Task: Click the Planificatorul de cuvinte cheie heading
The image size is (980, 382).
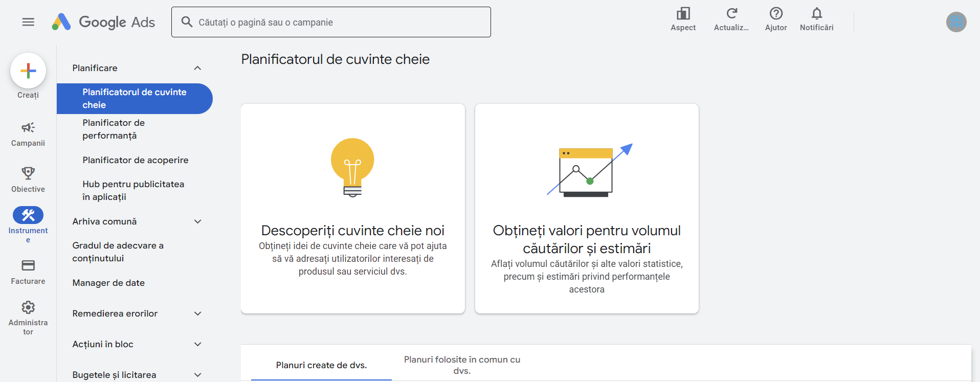Action: point(335,59)
